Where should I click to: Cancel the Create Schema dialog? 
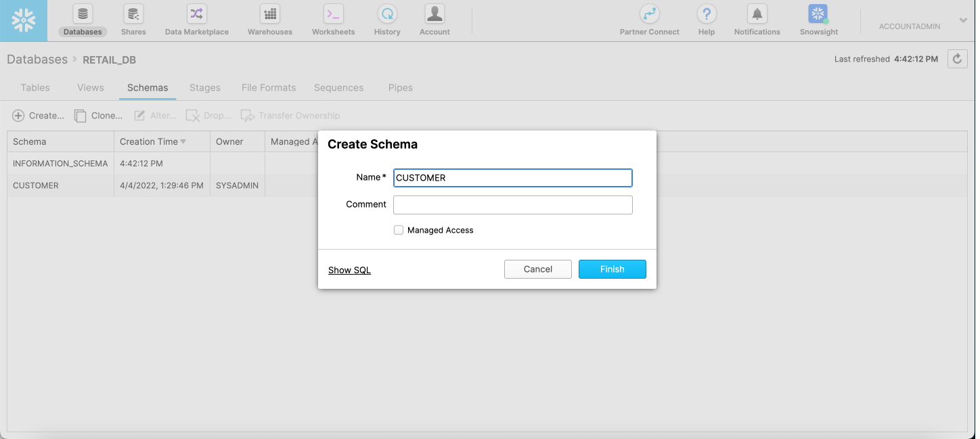538,269
